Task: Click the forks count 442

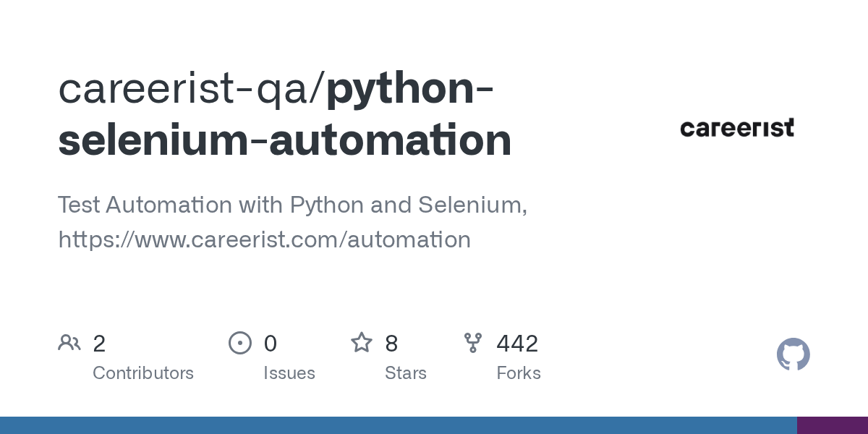Action: coord(517,344)
